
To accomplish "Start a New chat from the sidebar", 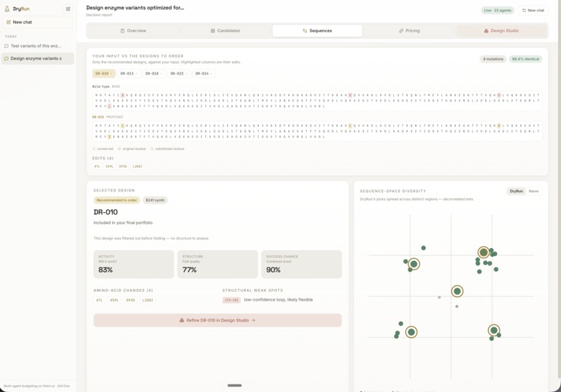I will (38, 22).
